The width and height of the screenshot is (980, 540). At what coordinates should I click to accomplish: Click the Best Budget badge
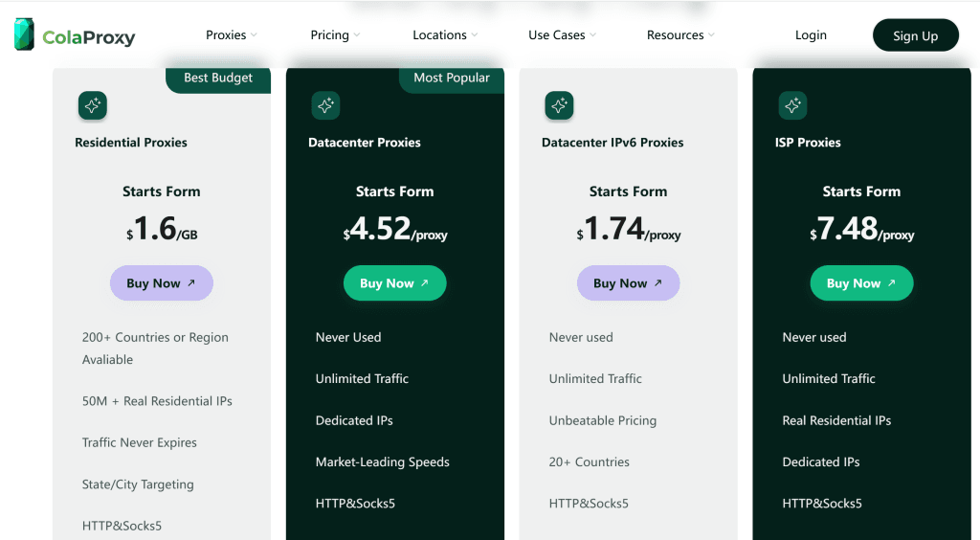pos(218,79)
